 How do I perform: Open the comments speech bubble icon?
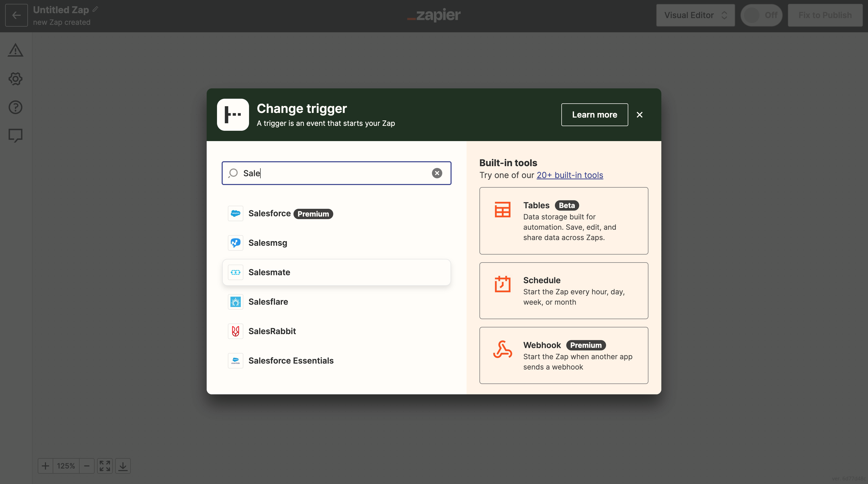pos(16,135)
